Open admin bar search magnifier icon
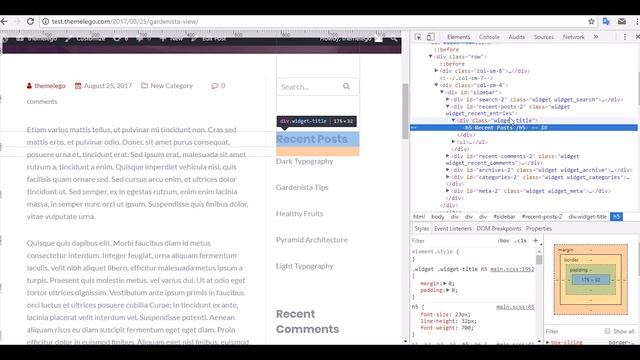 tap(394, 39)
